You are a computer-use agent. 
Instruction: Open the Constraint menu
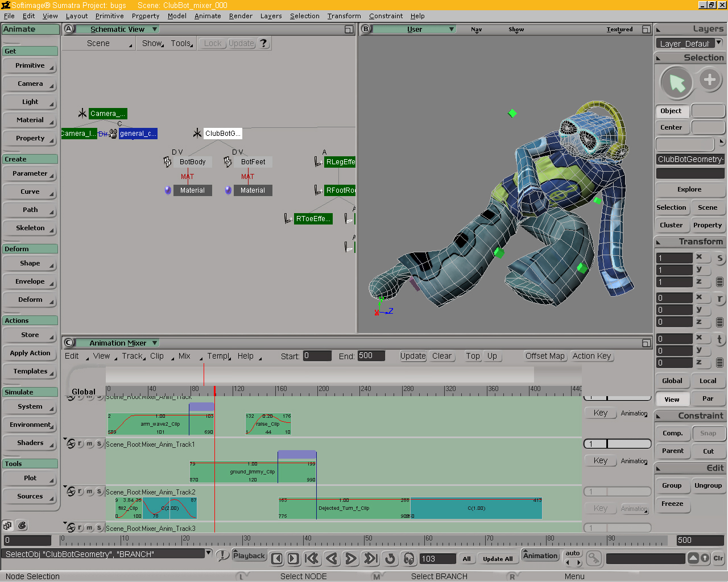[x=386, y=16]
